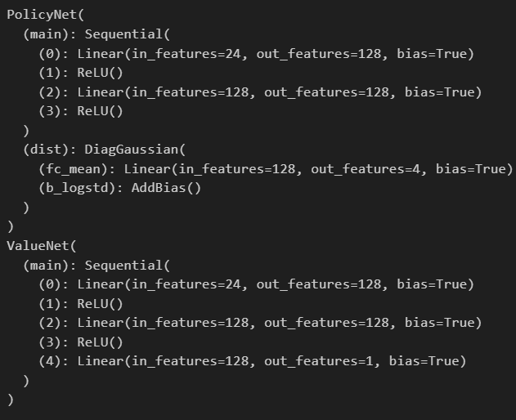Screen dimensions: 516x420
Task: Click the DiagGaussian module name
Action: 132,150
